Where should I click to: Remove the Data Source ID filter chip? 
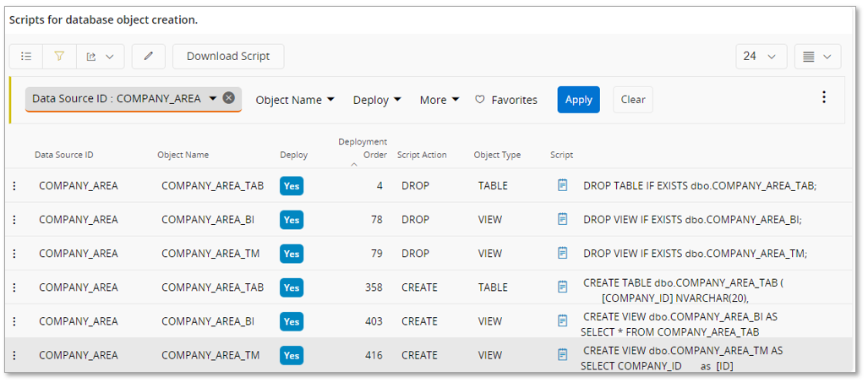[x=228, y=98]
